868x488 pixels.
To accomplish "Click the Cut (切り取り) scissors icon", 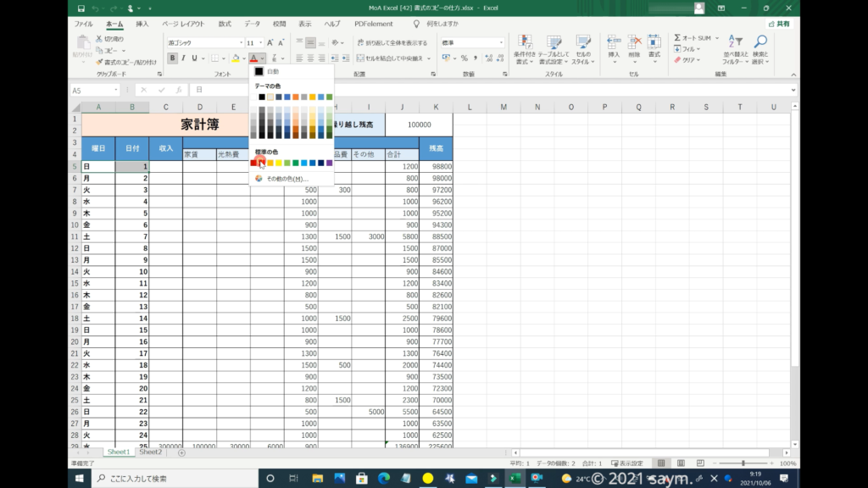I will tap(99, 39).
